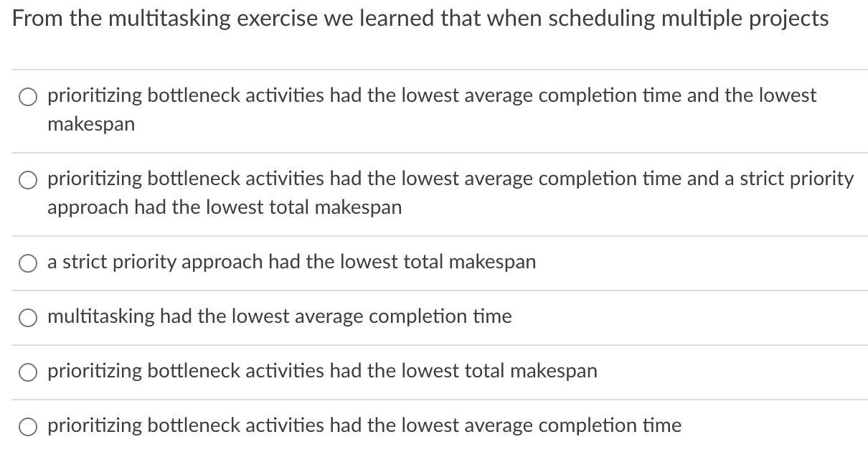The height and width of the screenshot is (452, 868).
Task: Choose the option about strict priority lowest makespan
Action: pyautogui.click(x=28, y=263)
